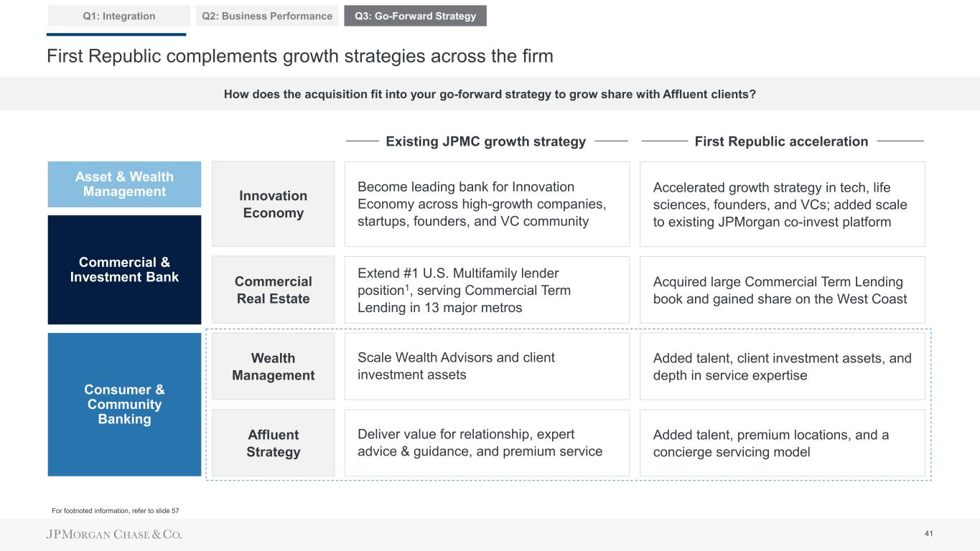
Task: Click the Consumer & Community Banking block
Action: 124,405
